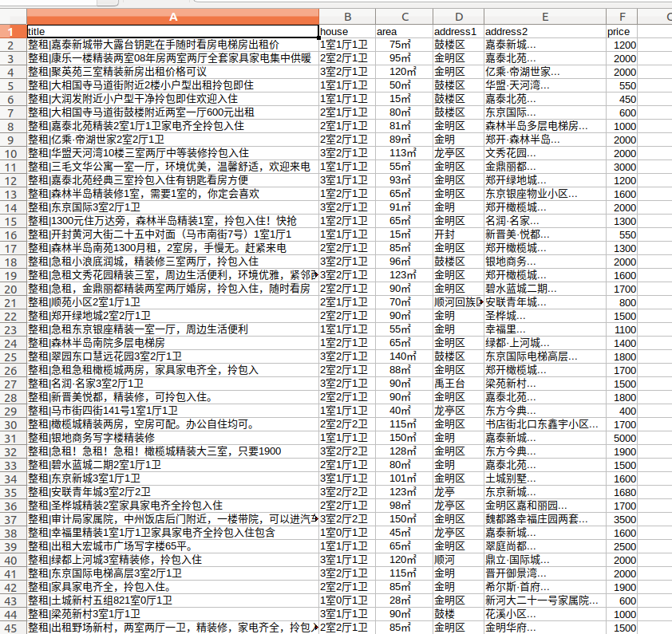This screenshot has width=672, height=634.
Task: Select title cell 整租|东京新城3室1厅1卫
Action: (x=172, y=478)
